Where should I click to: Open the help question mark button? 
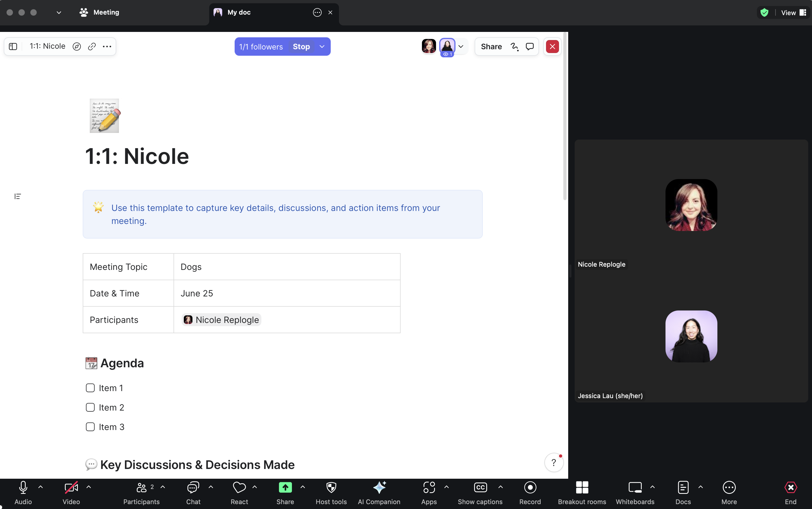[x=554, y=462]
